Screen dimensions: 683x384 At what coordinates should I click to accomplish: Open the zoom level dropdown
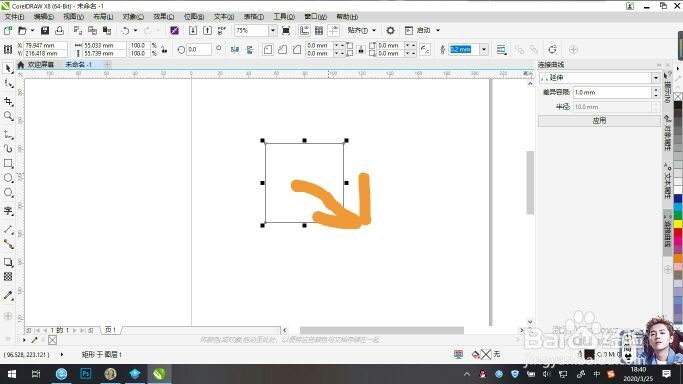(x=273, y=30)
